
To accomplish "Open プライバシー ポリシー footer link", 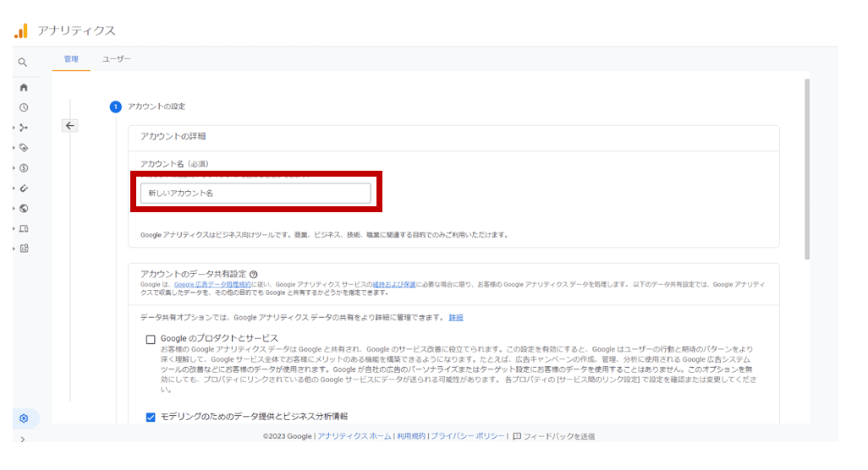I will 468,436.
